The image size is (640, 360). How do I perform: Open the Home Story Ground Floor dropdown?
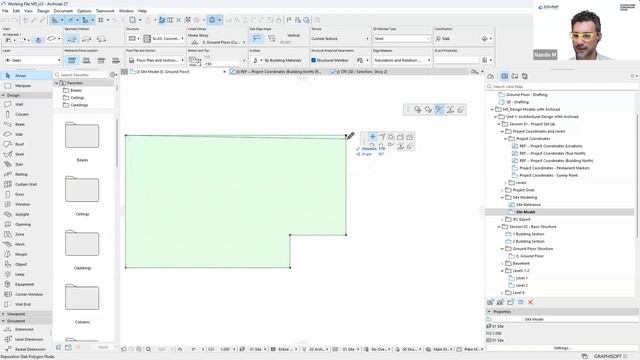pos(219,42)
